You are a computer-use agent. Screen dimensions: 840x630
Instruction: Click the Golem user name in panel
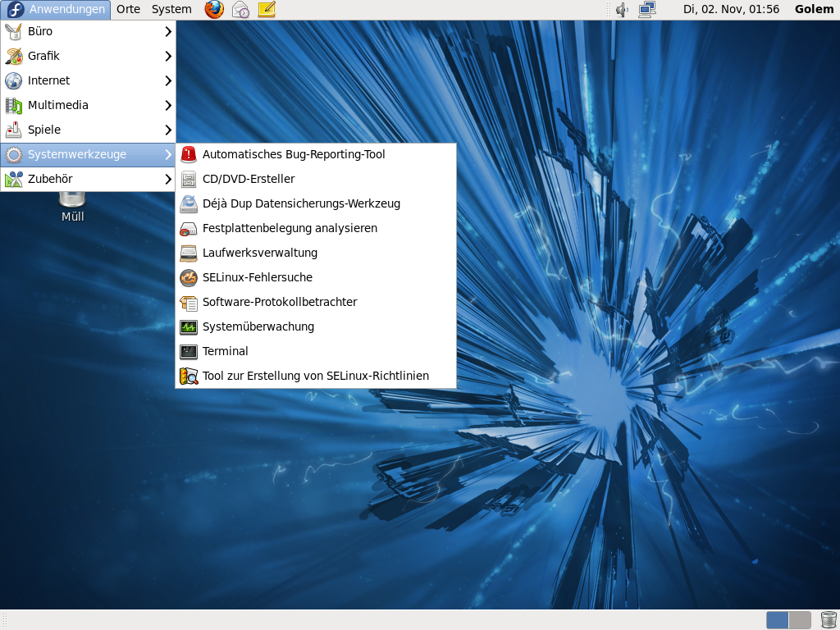coord(815,10)
